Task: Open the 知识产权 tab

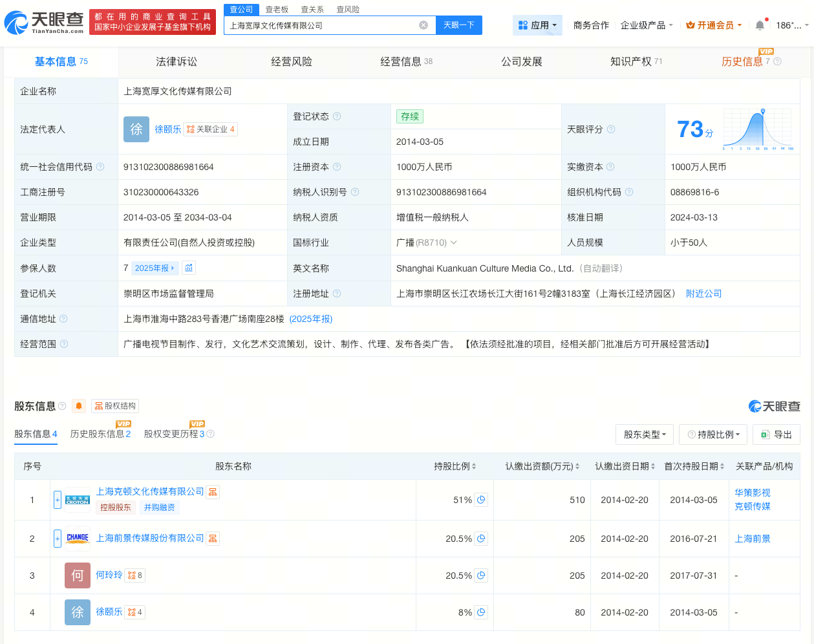Action: point(636,61)
